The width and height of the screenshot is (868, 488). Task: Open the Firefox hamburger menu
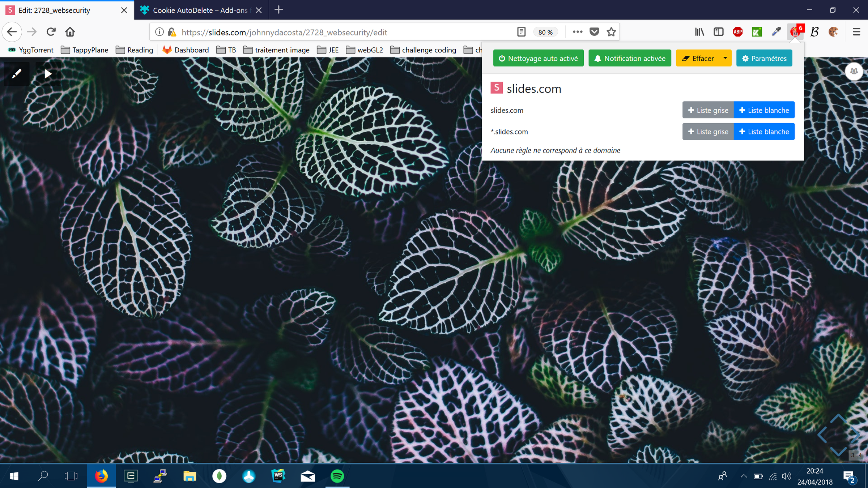(856, 32)
